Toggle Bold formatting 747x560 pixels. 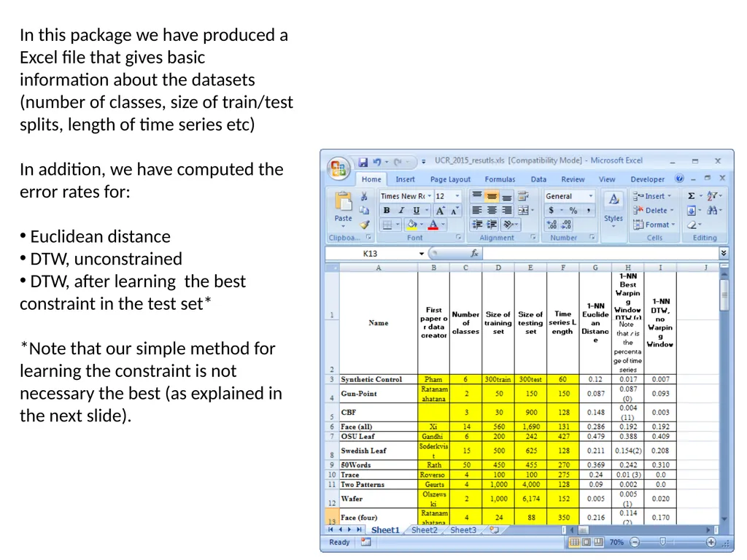(x=387, y=211)
